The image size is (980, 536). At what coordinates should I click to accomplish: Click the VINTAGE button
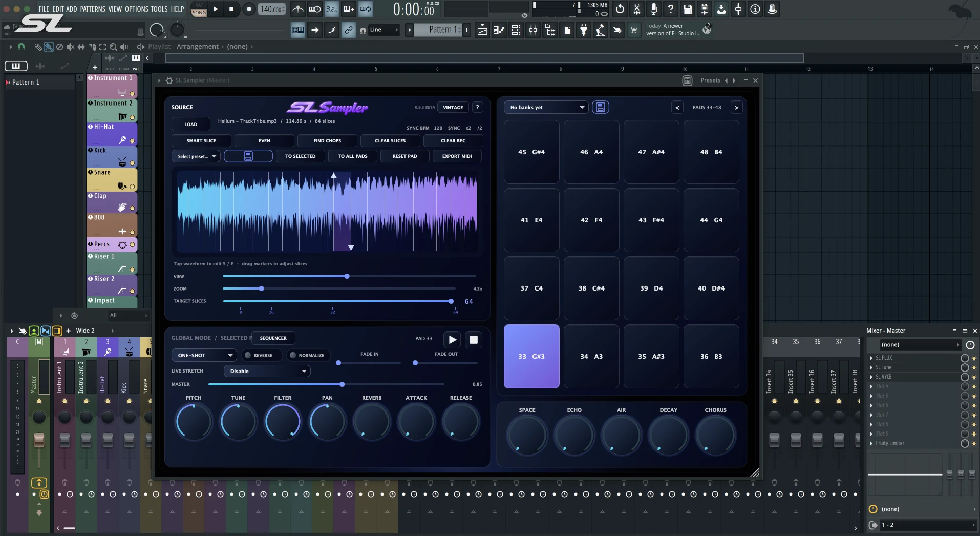[x=453, y=107]
